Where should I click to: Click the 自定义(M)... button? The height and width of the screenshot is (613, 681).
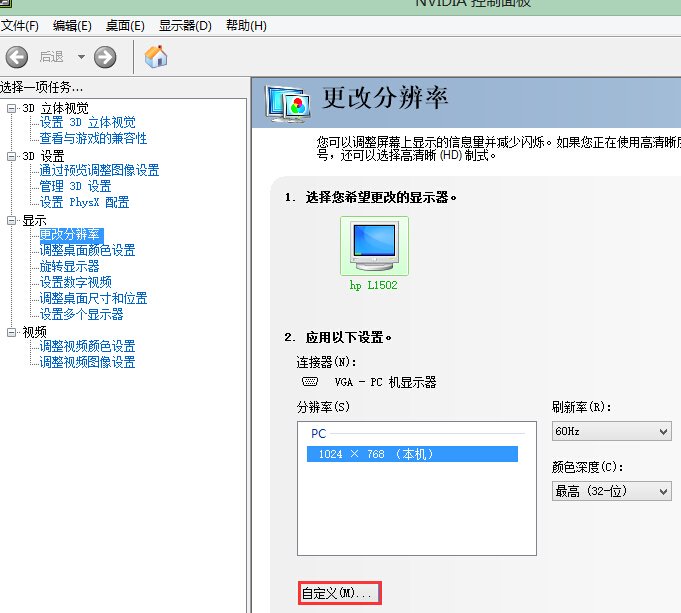coord(340,593)
